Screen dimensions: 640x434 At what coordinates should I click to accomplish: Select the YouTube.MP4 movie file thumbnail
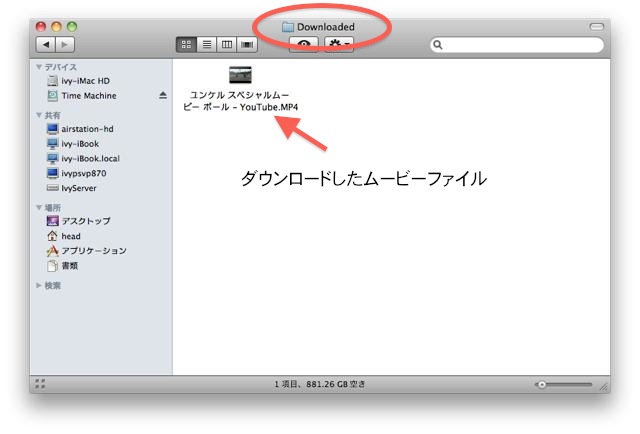pos(240,75)
